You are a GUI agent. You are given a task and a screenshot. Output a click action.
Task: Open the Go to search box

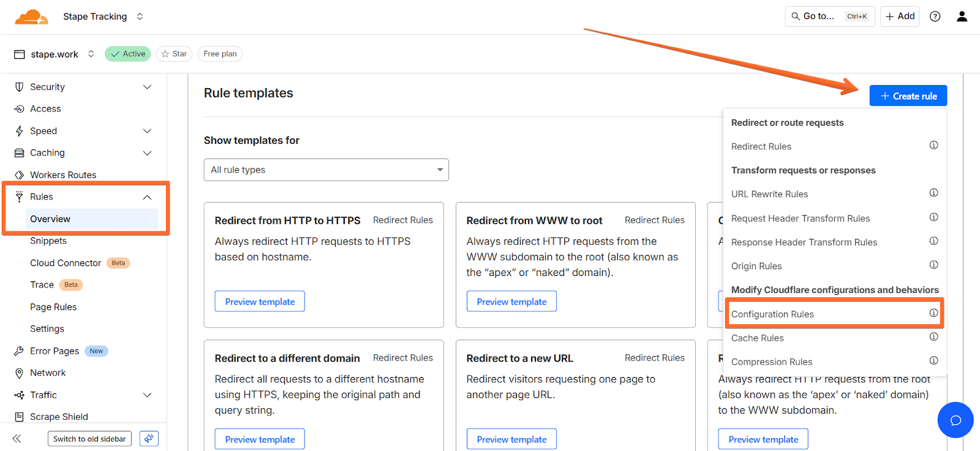[830, 17]
